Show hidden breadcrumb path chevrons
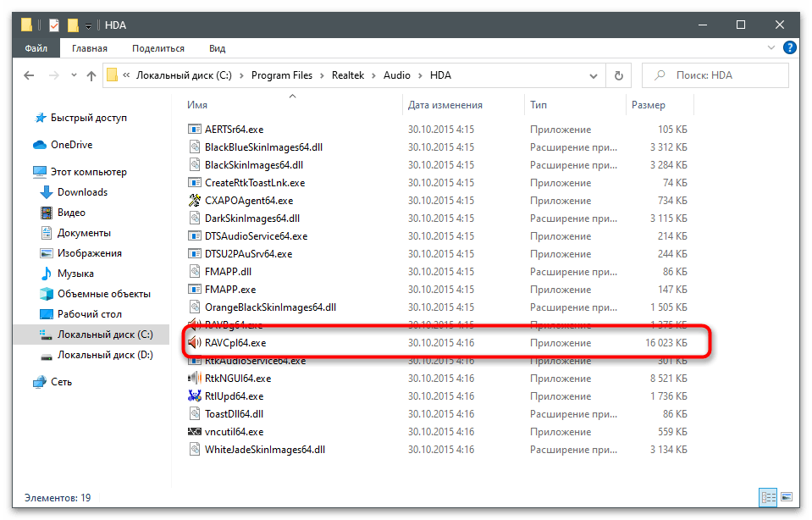812x520 pixels. click(126, 75)
